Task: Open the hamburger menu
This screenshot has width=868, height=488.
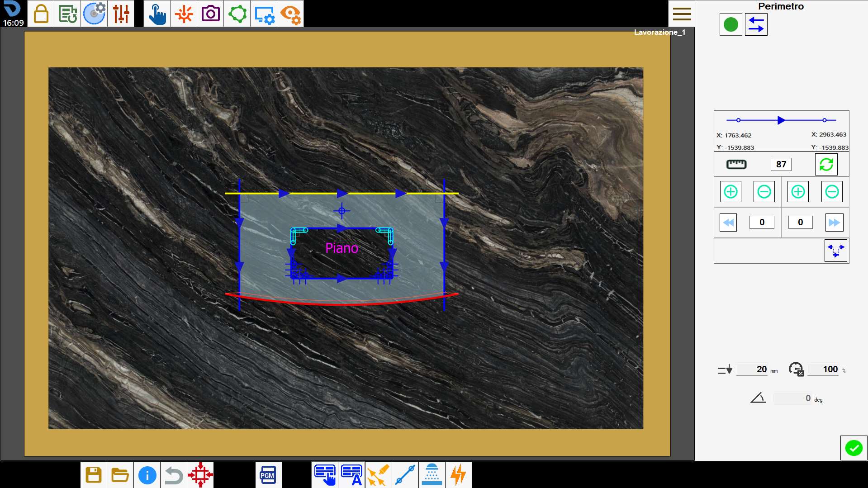Action: click(x=682, y=14)
